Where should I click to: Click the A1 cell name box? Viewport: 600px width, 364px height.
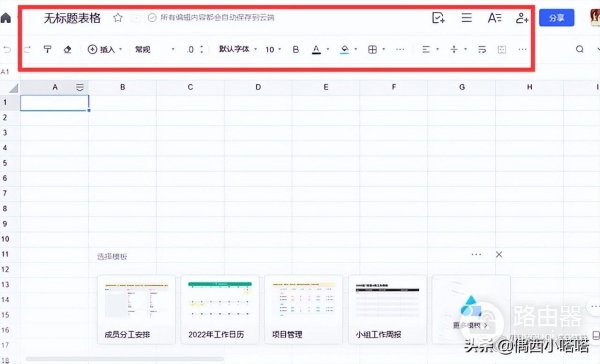(5, 72)
